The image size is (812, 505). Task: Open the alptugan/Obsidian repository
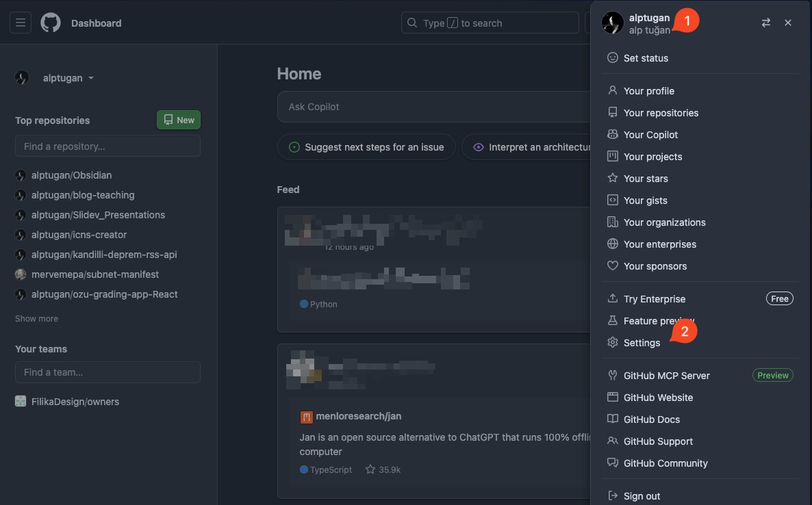tap(71, 175)
